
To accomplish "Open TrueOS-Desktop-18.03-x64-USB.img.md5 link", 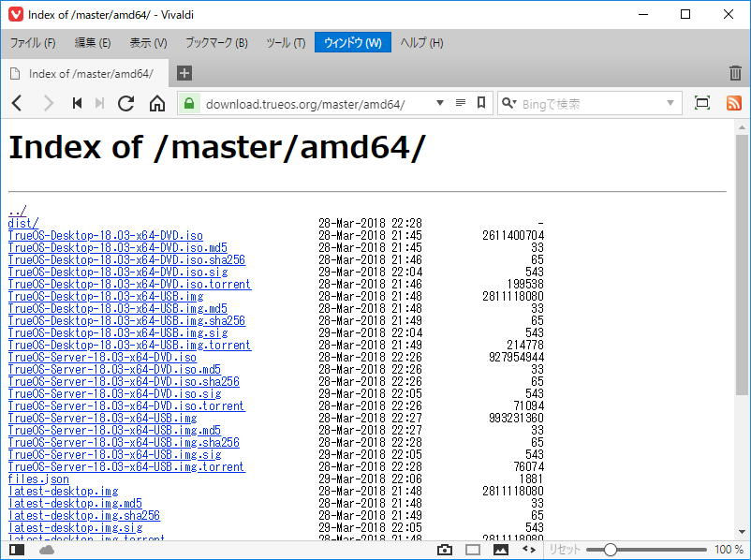I will 117,308.
